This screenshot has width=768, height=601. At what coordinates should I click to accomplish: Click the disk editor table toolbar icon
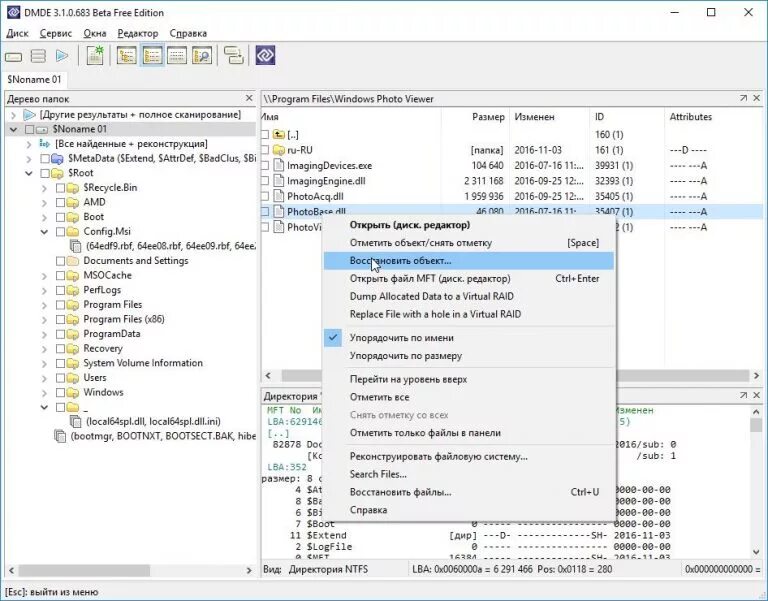177,55
